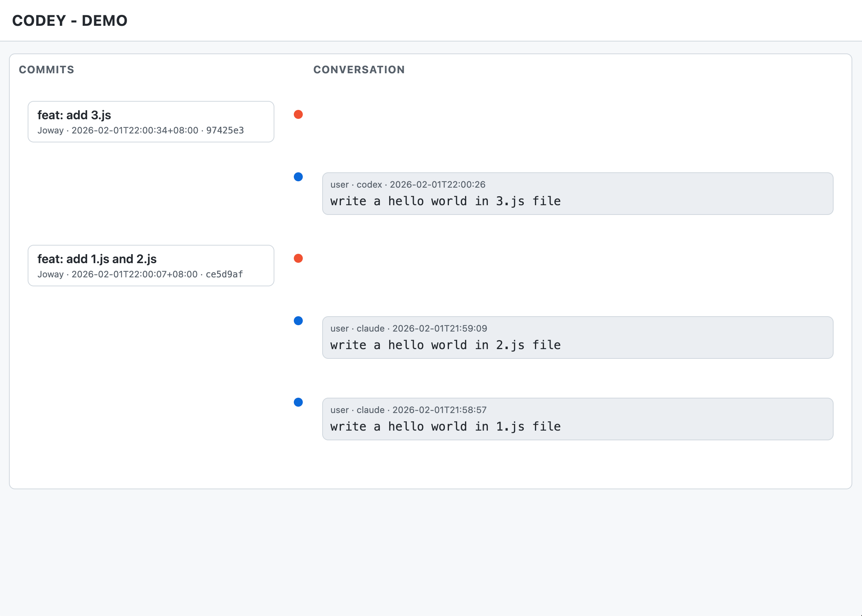The width and height of the screenshot is (862, 616).
Task: Click commit timestamp 2026-02-01T22:00:07+08:00
Action: pos(134,274)
